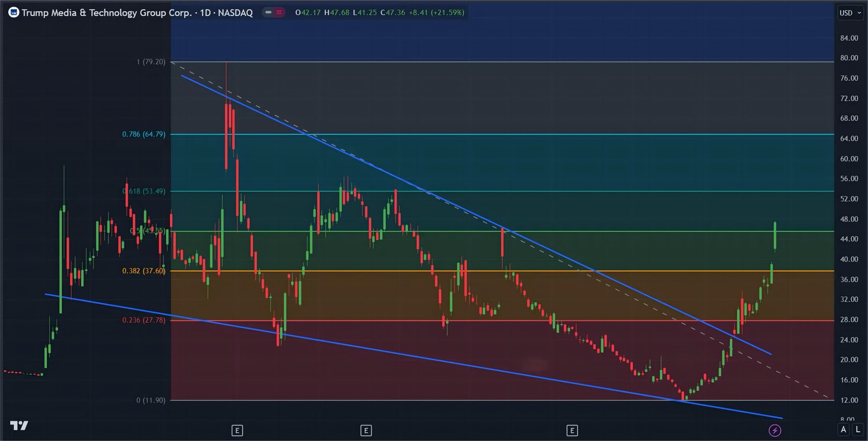This screenshot has width=868, height=441.
Task: Click the 12.00 price axis label
Action: coord(849,400)
